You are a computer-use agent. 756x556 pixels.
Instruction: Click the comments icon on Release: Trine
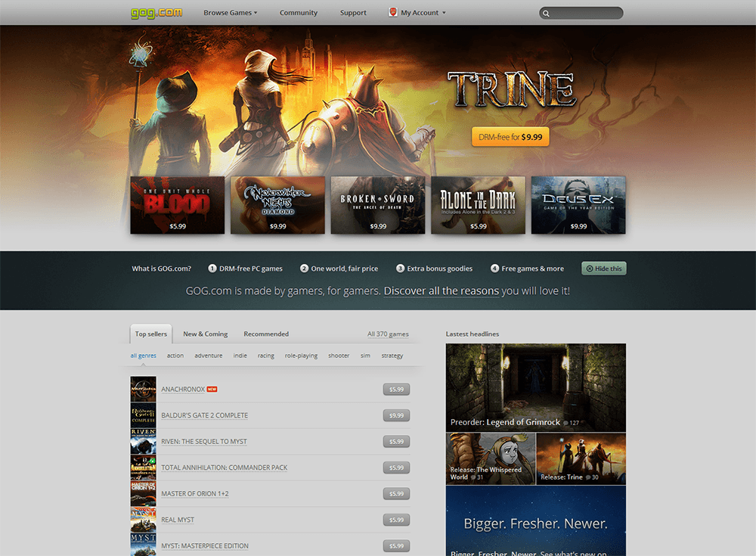pyautogui.click(x=588, y=477)
